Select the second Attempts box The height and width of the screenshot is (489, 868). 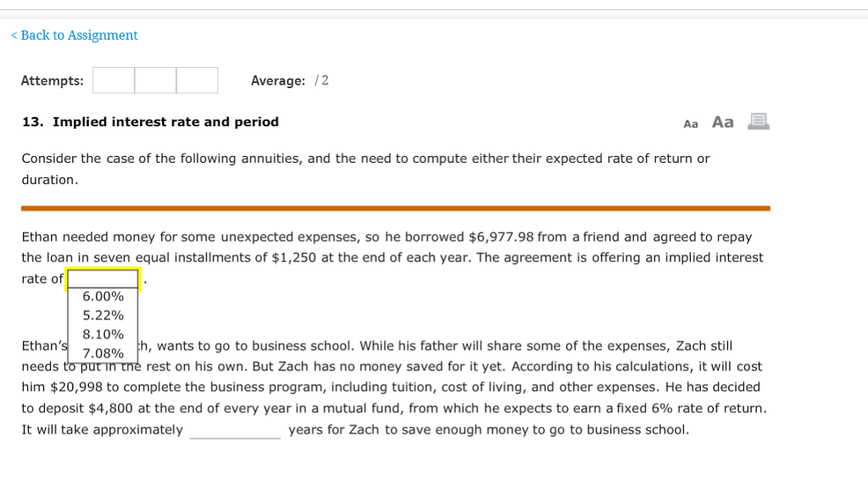coord(156,81)
